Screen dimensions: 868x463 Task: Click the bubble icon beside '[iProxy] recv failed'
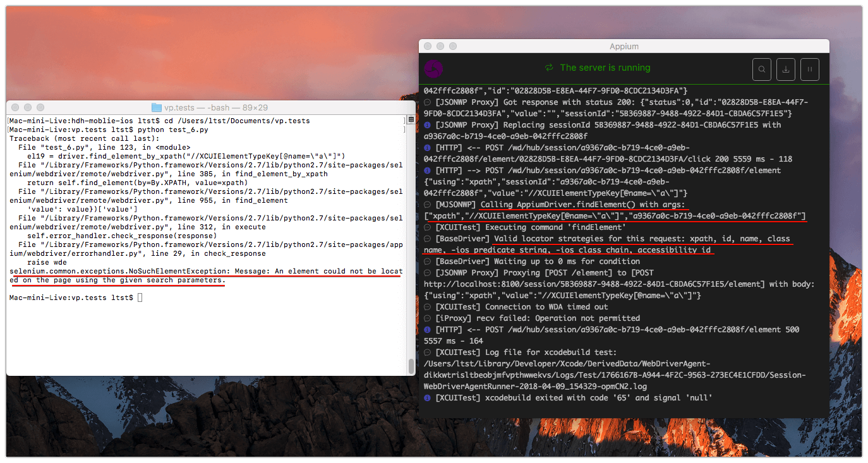click(x=428, y=318)
